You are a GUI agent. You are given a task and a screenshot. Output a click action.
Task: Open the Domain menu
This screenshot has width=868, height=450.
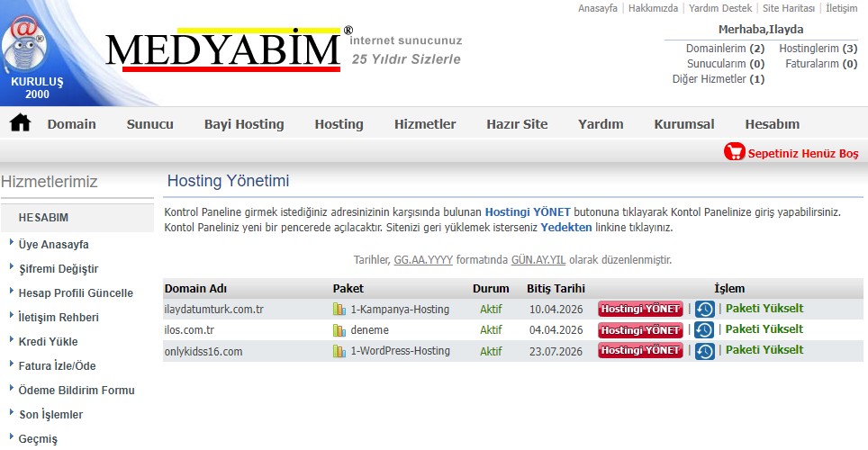coord(71,124)
